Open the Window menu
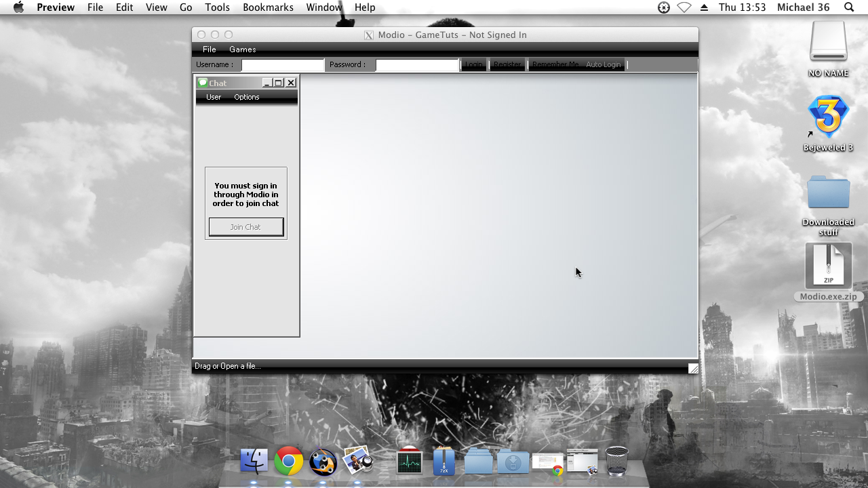 pos(324,7)
